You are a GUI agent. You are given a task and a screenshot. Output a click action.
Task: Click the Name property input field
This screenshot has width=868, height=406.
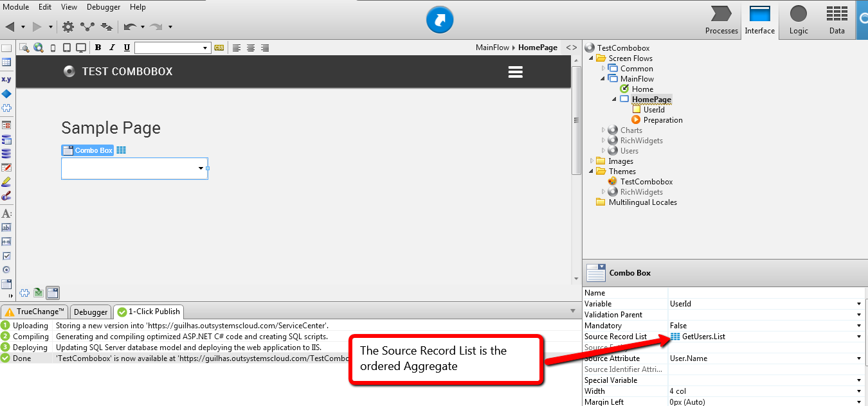coord(765,293)
